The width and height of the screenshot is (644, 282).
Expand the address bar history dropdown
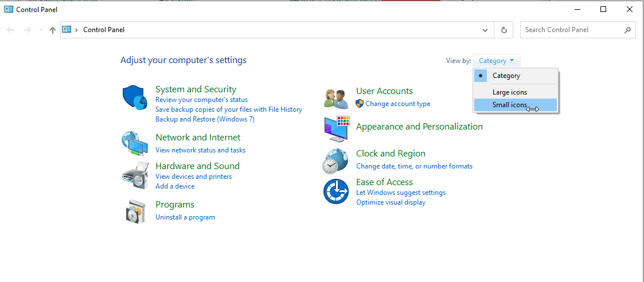[485, 30]
